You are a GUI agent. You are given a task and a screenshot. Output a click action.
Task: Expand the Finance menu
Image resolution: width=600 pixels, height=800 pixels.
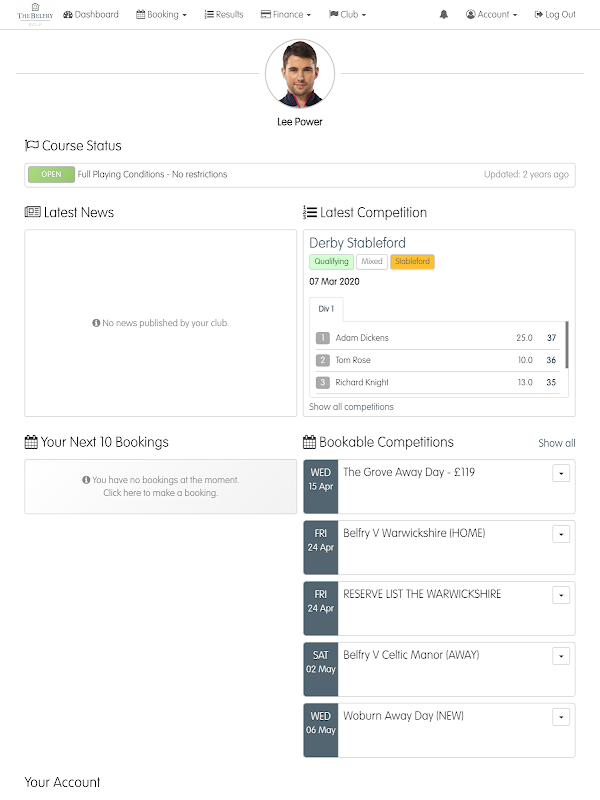pyautogui.click(x=285, y=15)
